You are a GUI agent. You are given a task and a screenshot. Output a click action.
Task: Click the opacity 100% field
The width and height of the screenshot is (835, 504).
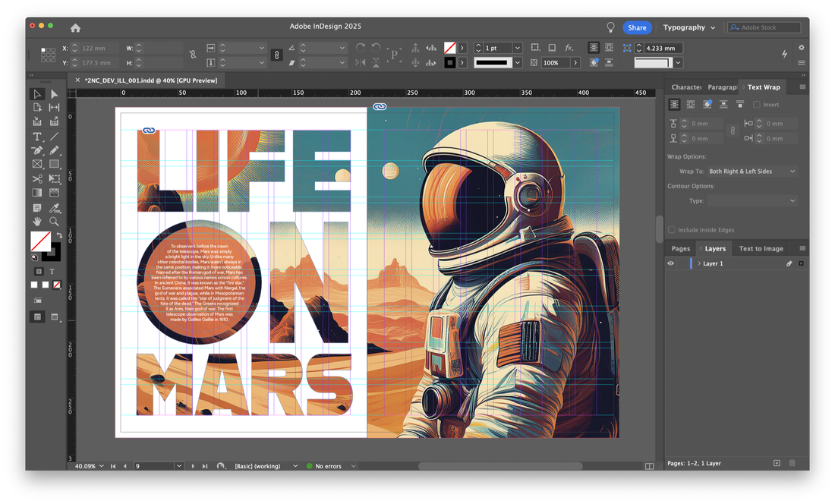click(x=556, y=63)
